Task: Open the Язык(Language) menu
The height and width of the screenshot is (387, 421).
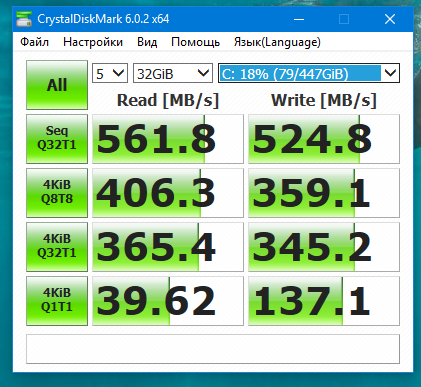Action: click(x=277, y=42)
